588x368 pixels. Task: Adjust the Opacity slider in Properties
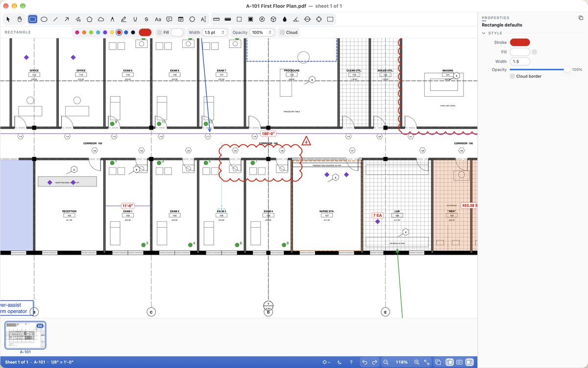[x=539, y=70]
